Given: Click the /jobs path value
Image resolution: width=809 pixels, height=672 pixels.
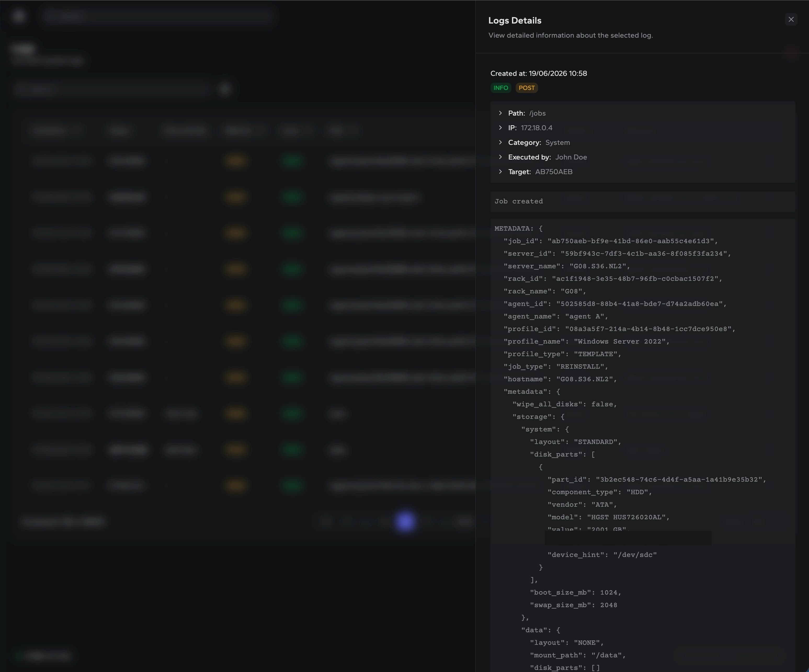Looking at the screenshot, I should tap(537, 113).
